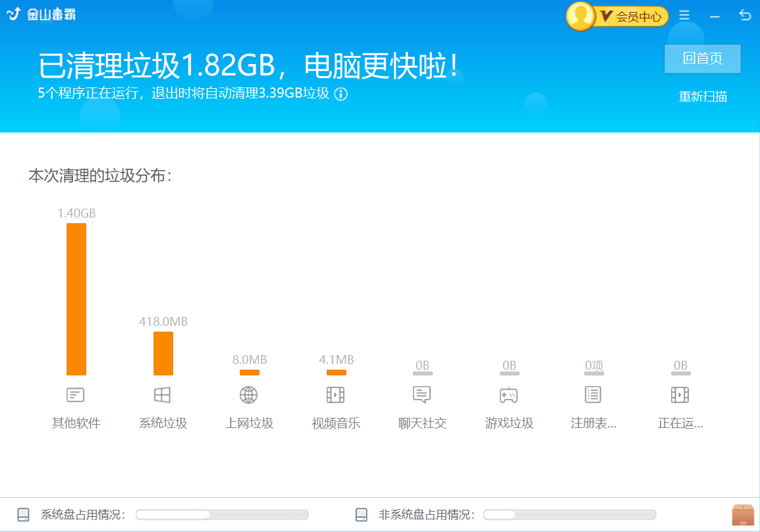The width and height of the screenshot is (760, 532).
Task: Click the 上网垃圾 globe icon
Action: pyautogui.click(x=249, y=394)
